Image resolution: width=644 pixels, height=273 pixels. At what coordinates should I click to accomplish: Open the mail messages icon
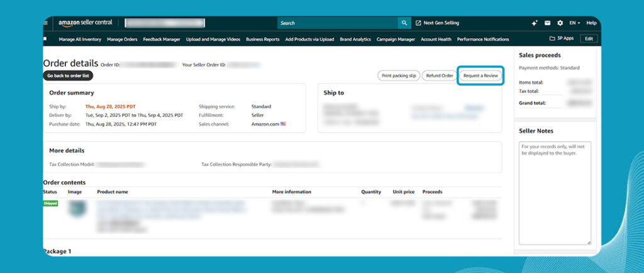tap(547, 23)
